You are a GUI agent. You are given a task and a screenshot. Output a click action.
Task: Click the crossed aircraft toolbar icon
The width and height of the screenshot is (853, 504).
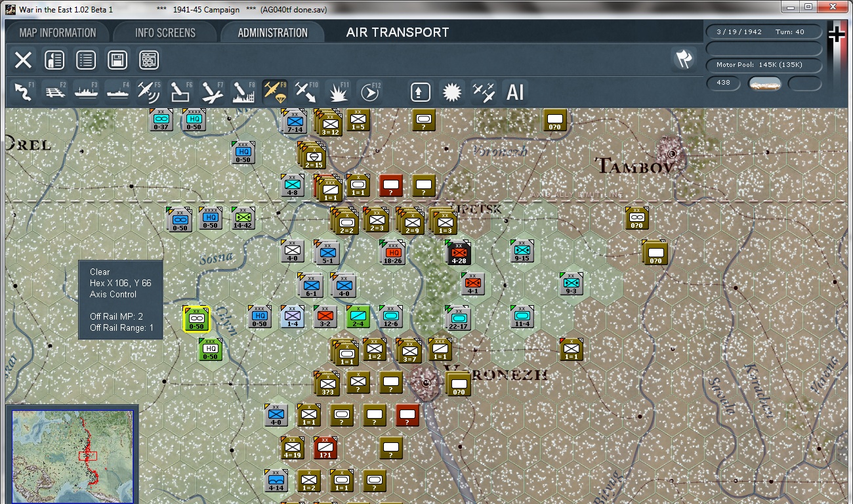pyautogui.click(x=484, y=93)
